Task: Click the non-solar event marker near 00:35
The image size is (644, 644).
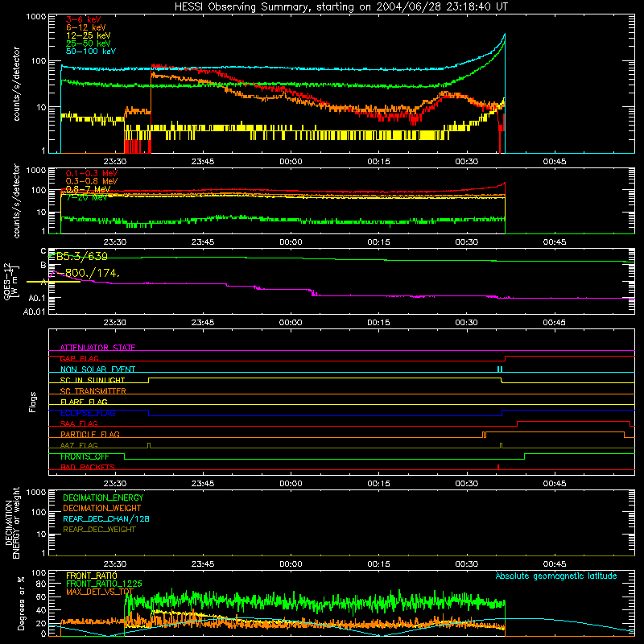Action: click(500, 369)
